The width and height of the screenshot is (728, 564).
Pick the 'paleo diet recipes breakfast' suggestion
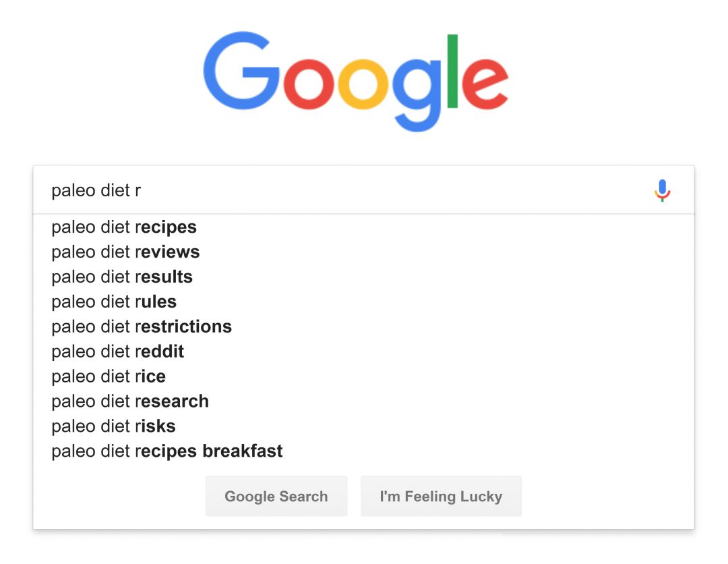(x=167, y=451)
